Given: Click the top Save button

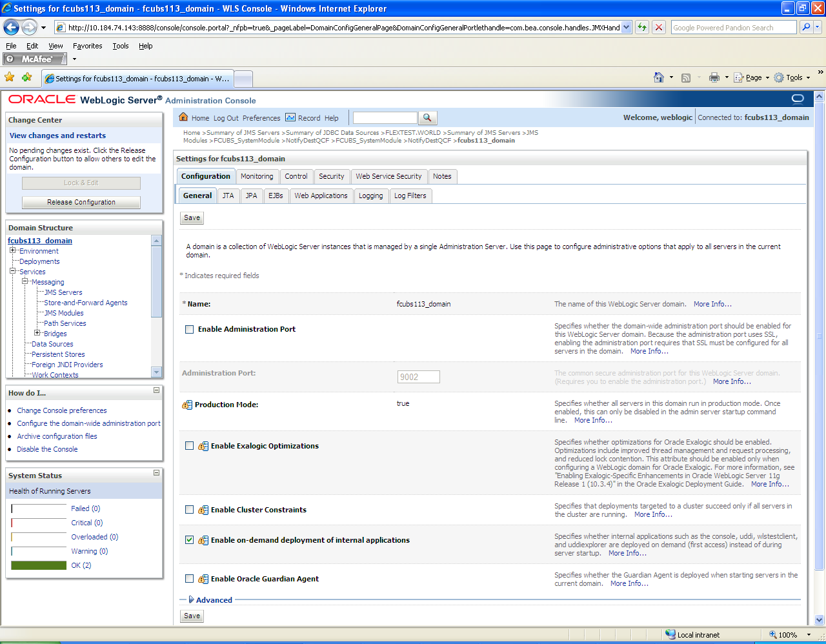Looking at the screenshot, I should 192,218.
